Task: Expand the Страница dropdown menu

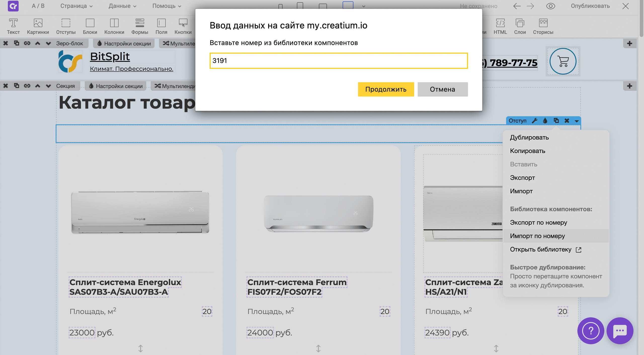Action: pyautogui.click(x=76, y=6)
